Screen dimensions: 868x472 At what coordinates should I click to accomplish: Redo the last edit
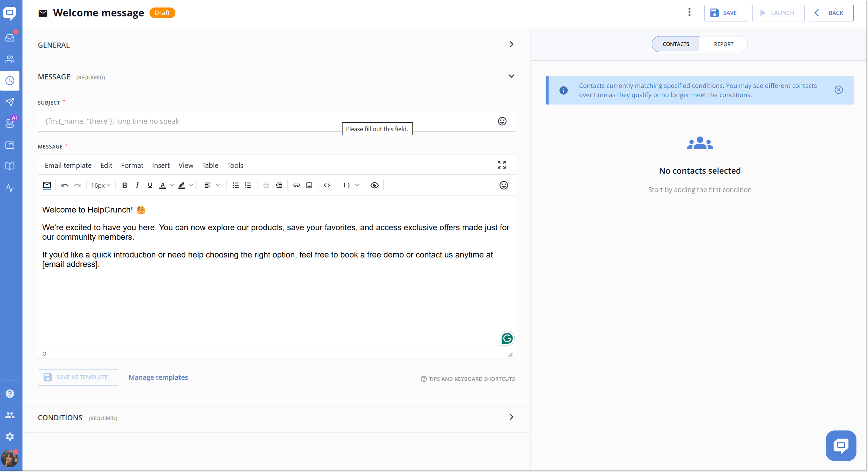click(x=77, y=185)
